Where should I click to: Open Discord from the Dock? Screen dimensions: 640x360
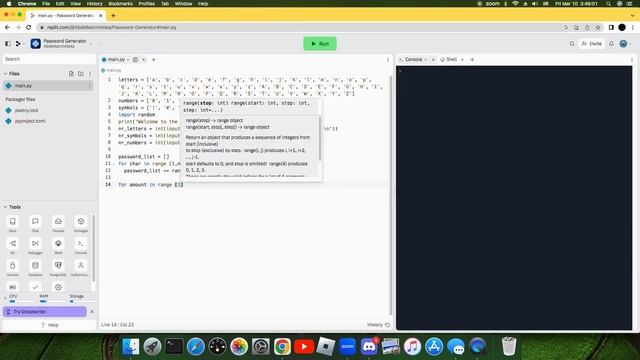pyautogui.click(x=369, y=347)
